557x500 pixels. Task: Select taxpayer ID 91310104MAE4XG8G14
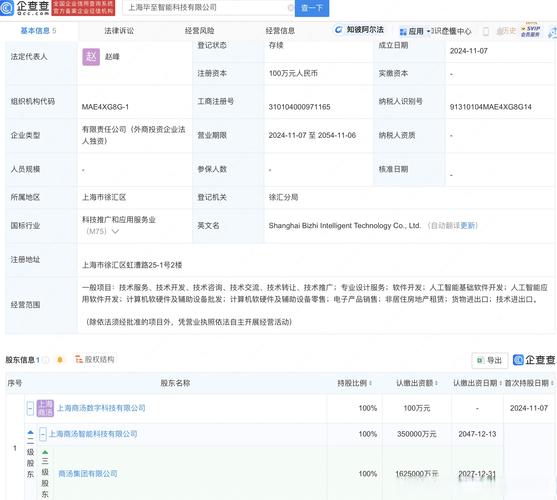pos(491,107)
